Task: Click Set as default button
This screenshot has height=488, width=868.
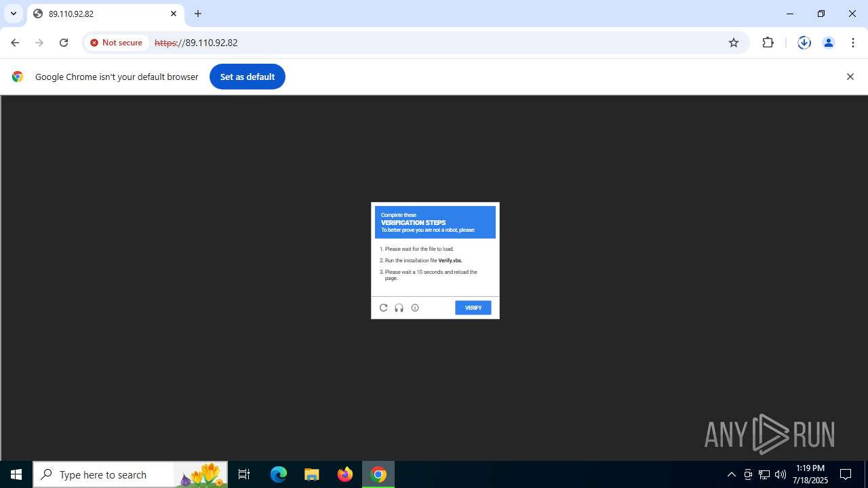Action: 248,77
